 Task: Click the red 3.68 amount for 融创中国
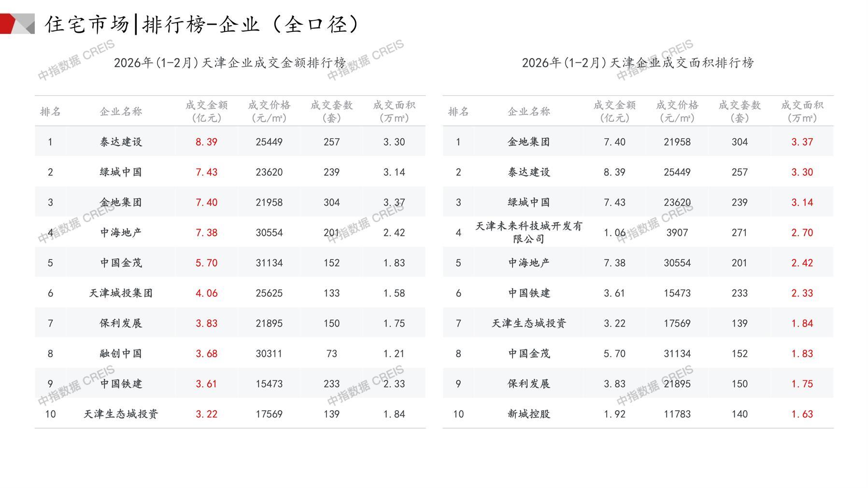[206, 354]
